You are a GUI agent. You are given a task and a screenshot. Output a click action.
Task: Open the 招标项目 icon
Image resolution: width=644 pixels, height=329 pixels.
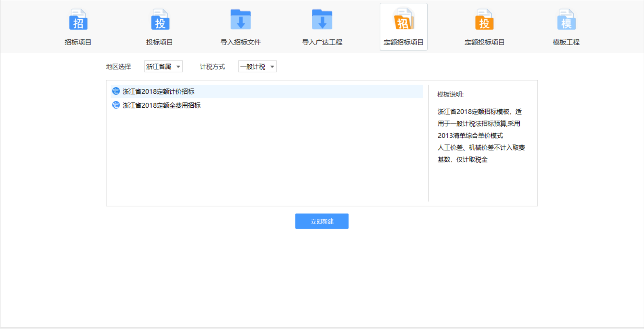(78, 20)
